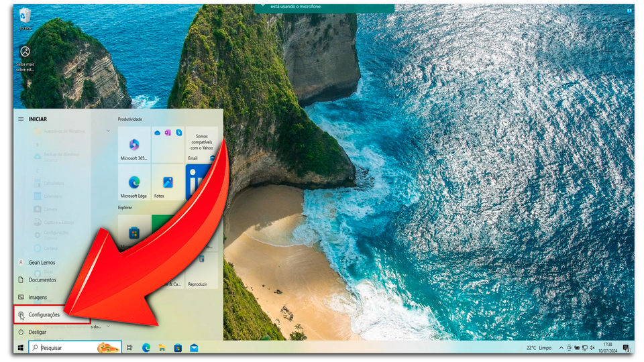This screenshot has height=362, width=644.
Task: Open Imagens from Start menu sidebar
Action: 38,297
